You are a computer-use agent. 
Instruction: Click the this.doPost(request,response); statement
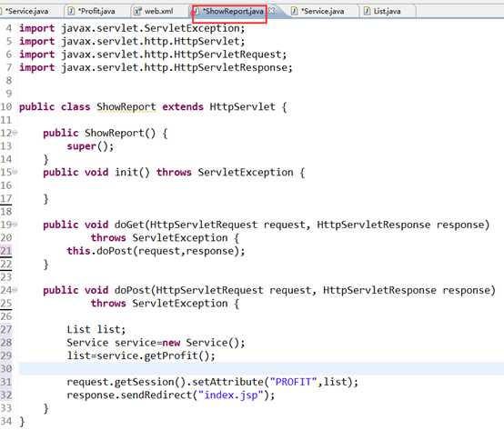tap(156, 251)
